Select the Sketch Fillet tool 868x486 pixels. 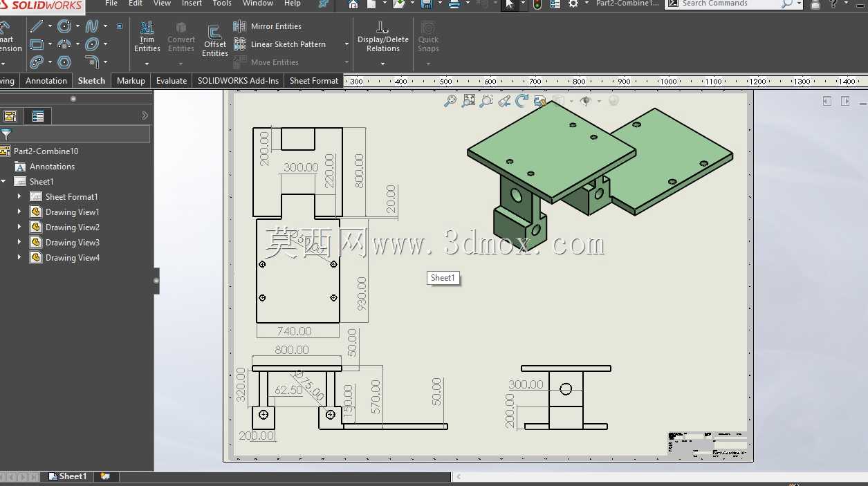point(92,62)
